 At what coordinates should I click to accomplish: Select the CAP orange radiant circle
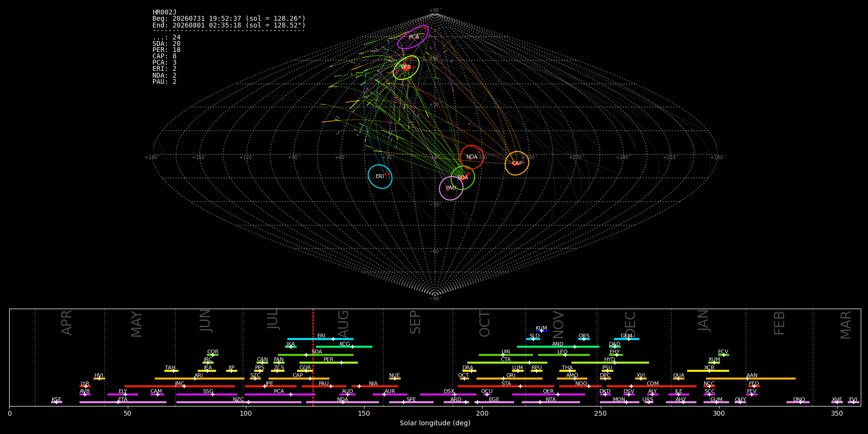click(517, 163)
